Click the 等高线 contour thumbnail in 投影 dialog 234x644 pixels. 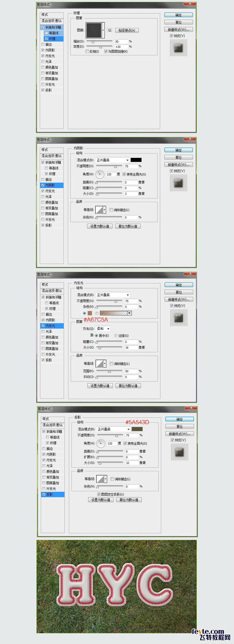coord(100,479)
